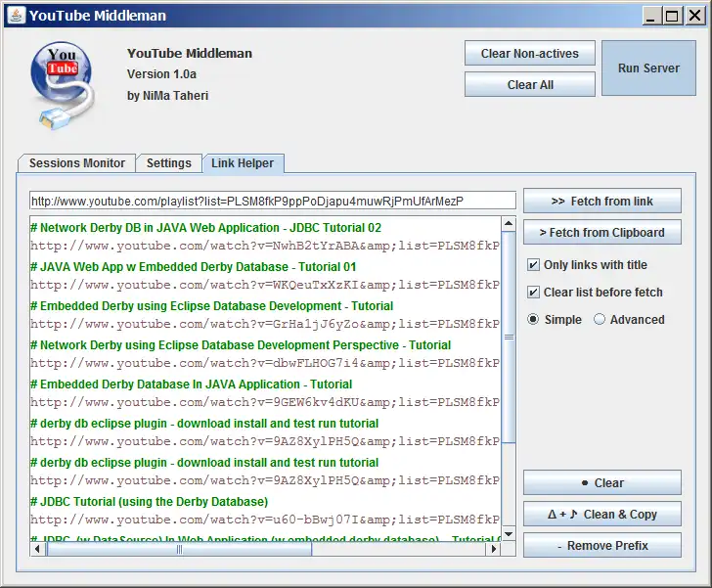
Task: Minimize the YouTube Middleman window
Action: (x=650, y=16)
